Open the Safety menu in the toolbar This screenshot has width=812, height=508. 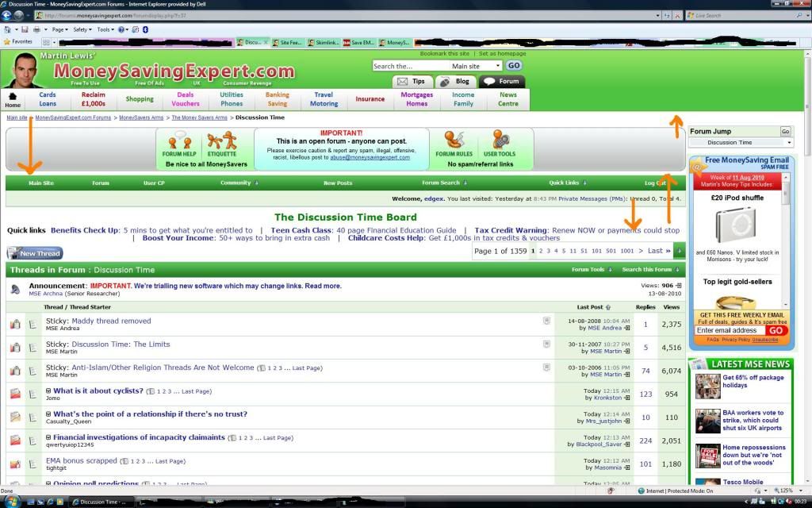tap(82, 29)
